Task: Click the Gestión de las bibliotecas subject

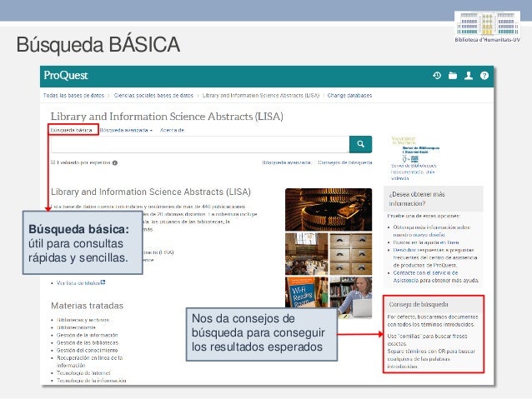Action: [x=88, y=342]
